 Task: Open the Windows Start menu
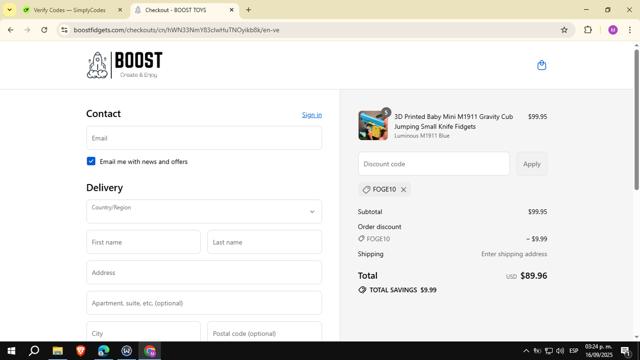[11, 351]
